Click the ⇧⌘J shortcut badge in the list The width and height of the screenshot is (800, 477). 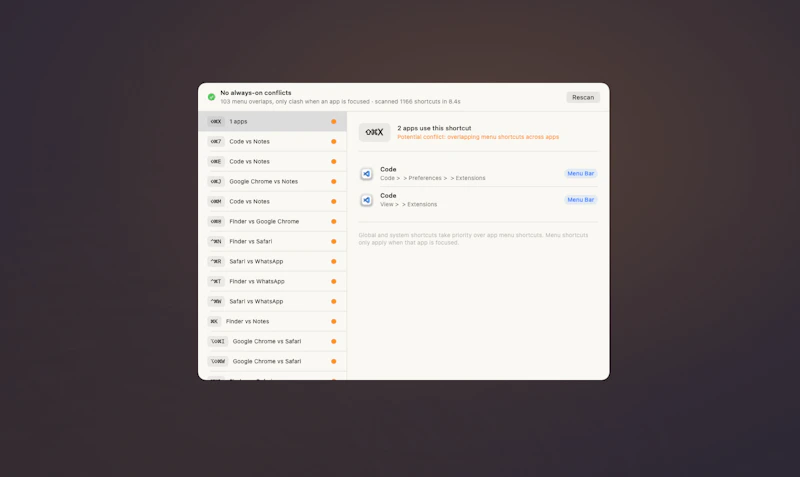(x=216, y=181)
